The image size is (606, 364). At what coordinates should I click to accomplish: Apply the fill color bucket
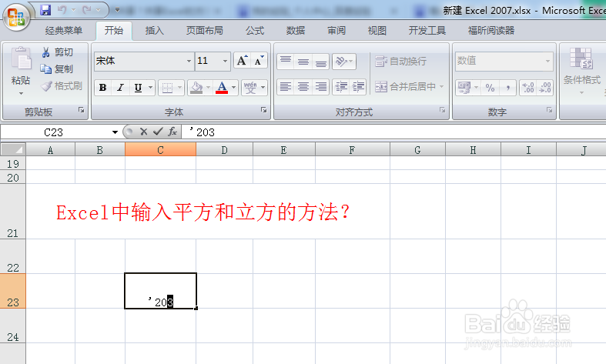pyautogui.click(x=196, y=88)
